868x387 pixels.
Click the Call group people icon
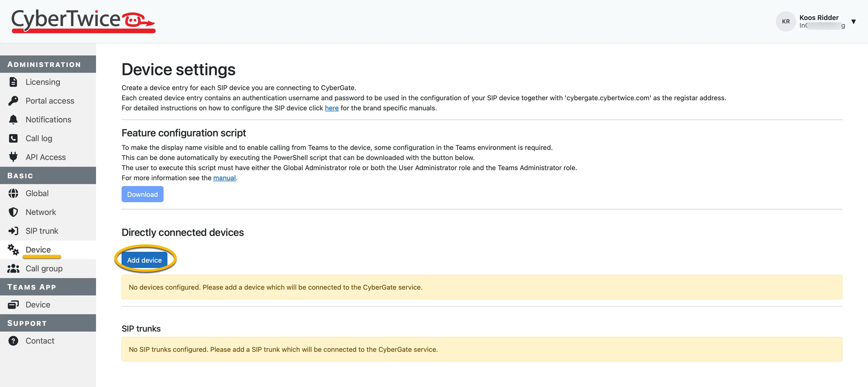(x=13, y=268)
